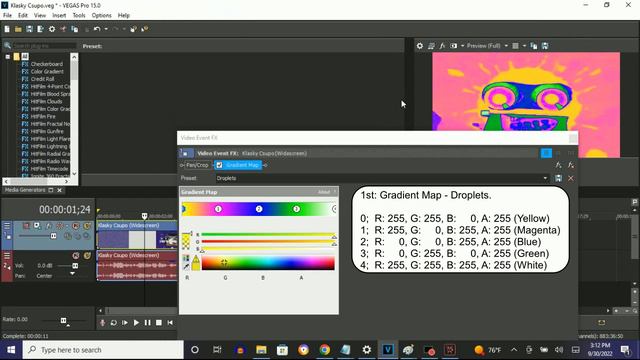Open the Overlays grid dropdown arrow

(x=524, y=46)
